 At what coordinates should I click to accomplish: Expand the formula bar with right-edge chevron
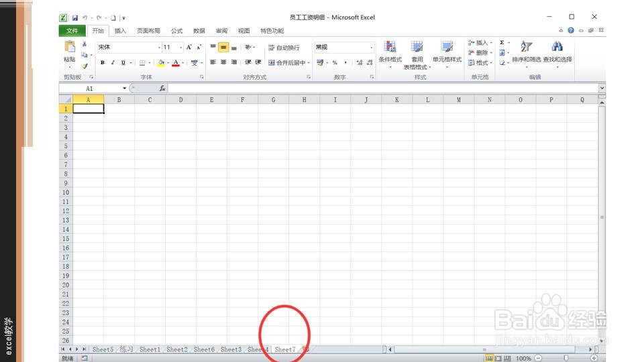[602, 88]
